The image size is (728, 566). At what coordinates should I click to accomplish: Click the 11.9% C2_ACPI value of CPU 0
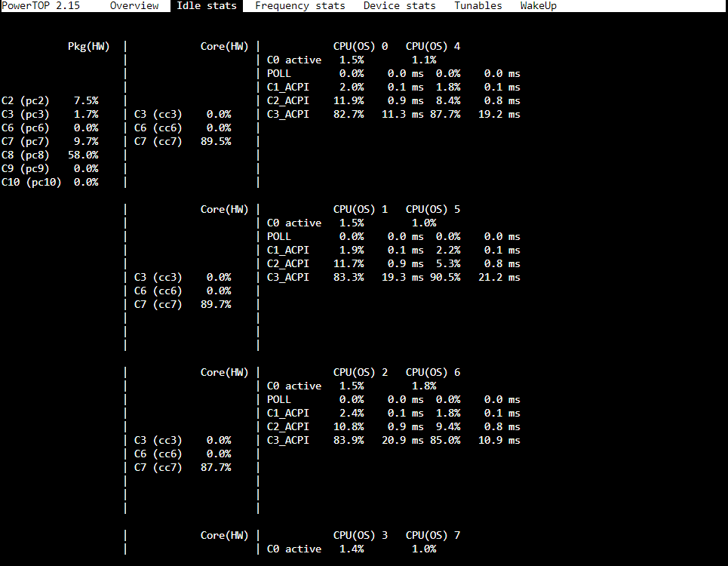(349, 101)
